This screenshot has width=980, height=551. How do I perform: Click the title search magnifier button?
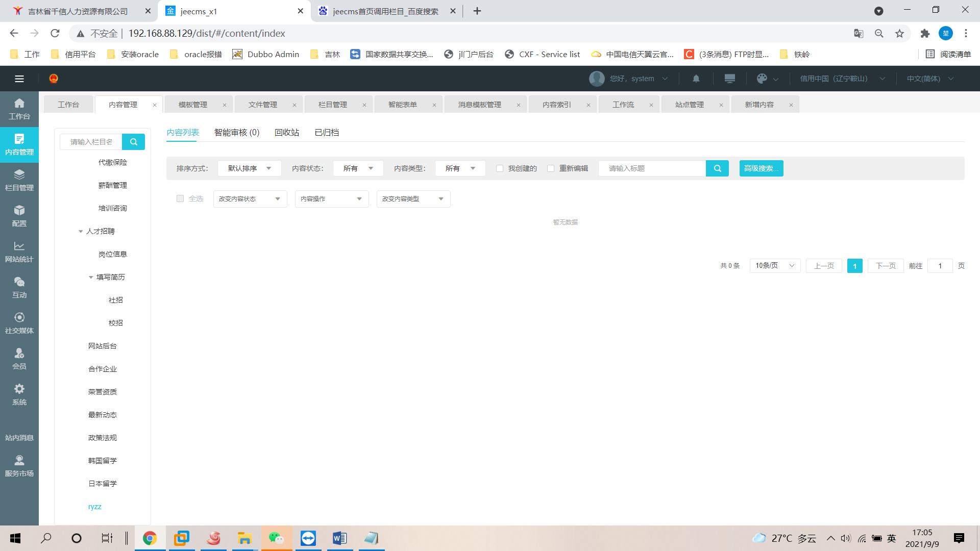[x=717, y=168]
